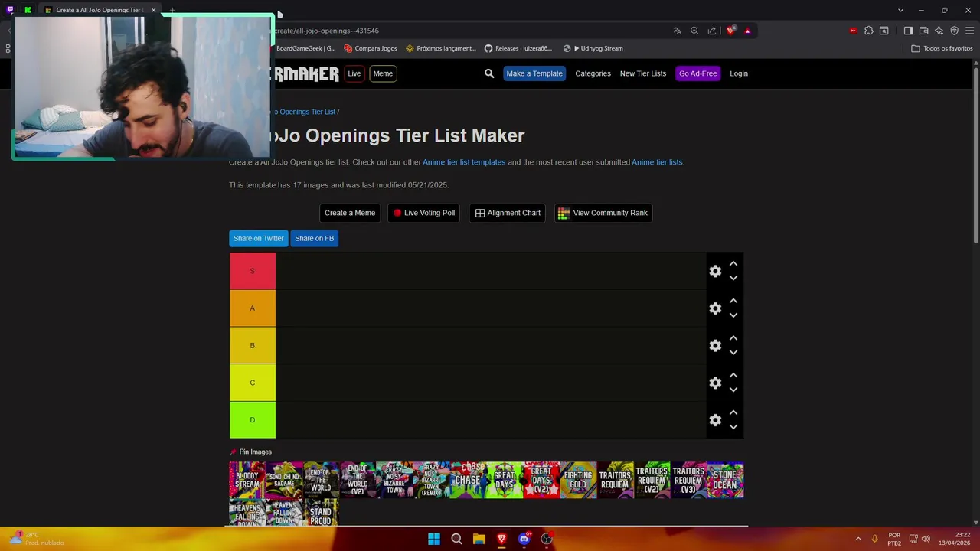Screen dimensions: 980x551
Task: Select the Fighting Gold image
Action: [578, 480]
